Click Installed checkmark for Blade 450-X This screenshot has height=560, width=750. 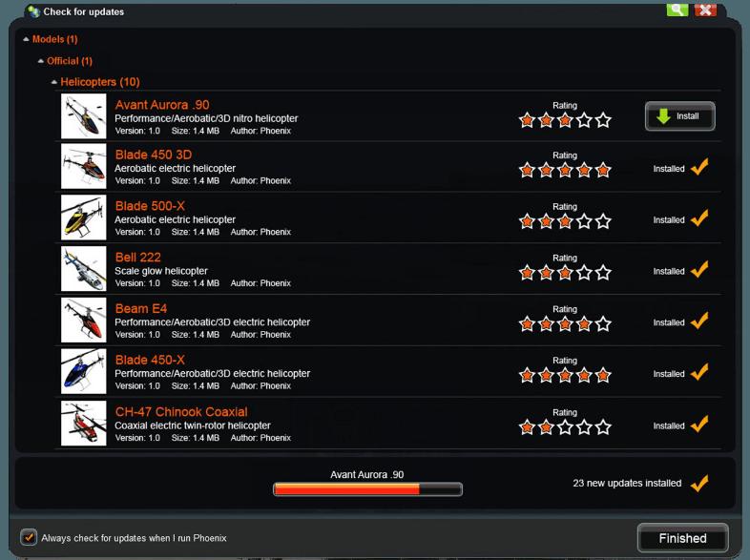click(x=699, y=371)
